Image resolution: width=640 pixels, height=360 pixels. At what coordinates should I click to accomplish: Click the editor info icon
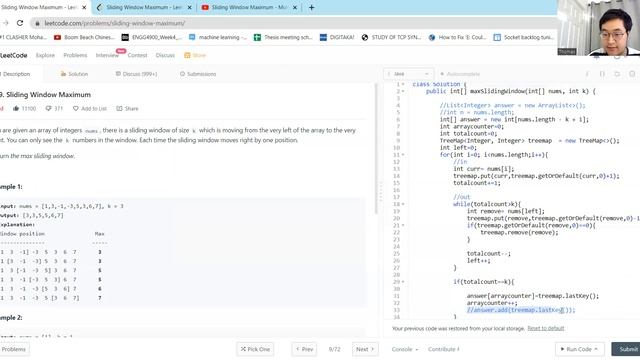pyautogui.click(x=587, y=74)
